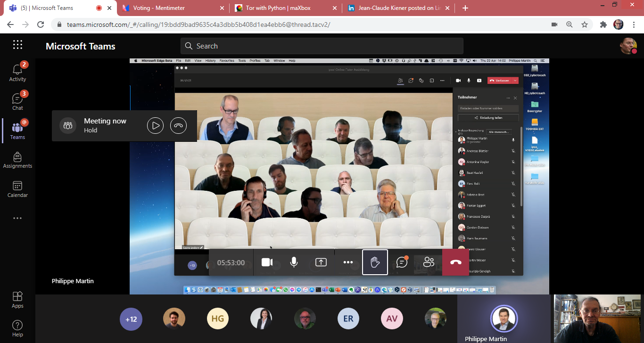
Task: Open Chat from the left sidebar
Action: [17, 101]
